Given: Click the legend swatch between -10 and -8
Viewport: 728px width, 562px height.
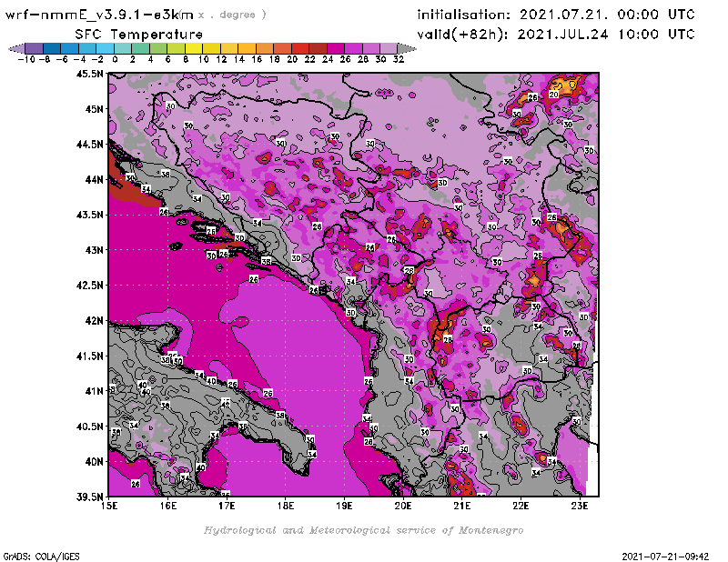Looking at the screenshot, I should coord(34,49).
